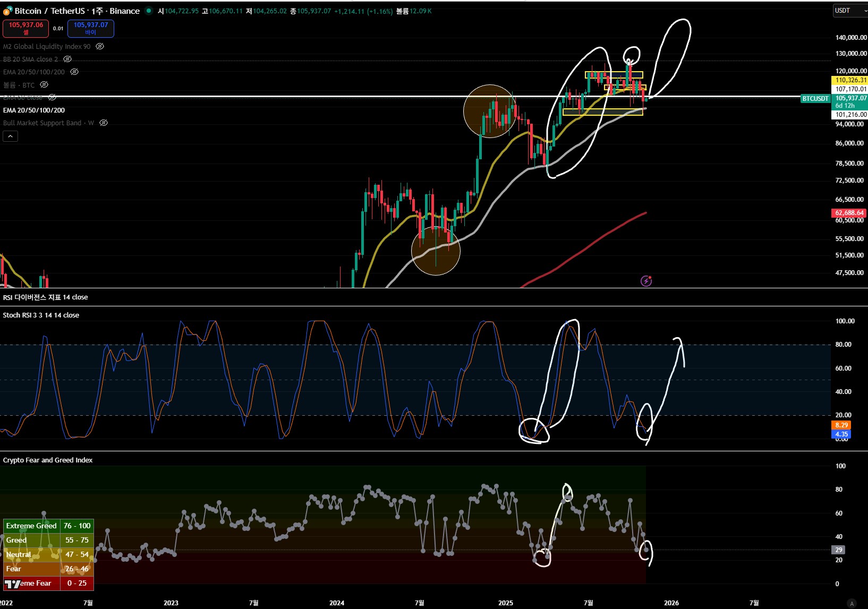Show the Bull Market Support Band indicator

click(x=104, y=123)
